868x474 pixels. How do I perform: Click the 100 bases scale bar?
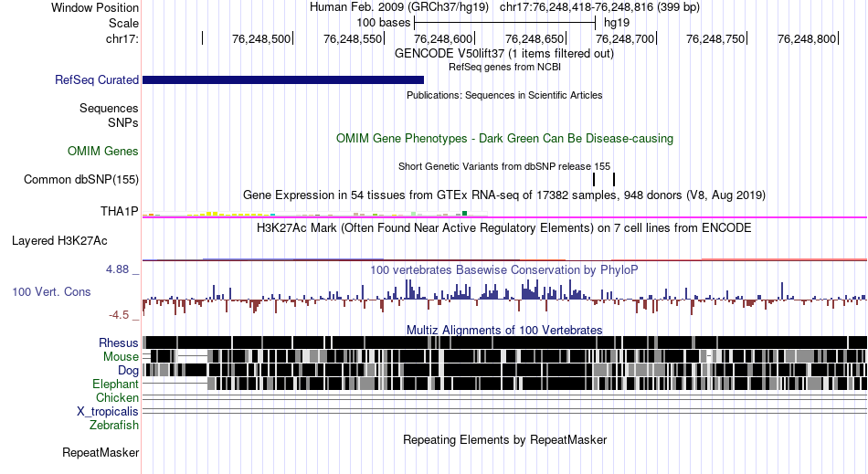point(504,23)
